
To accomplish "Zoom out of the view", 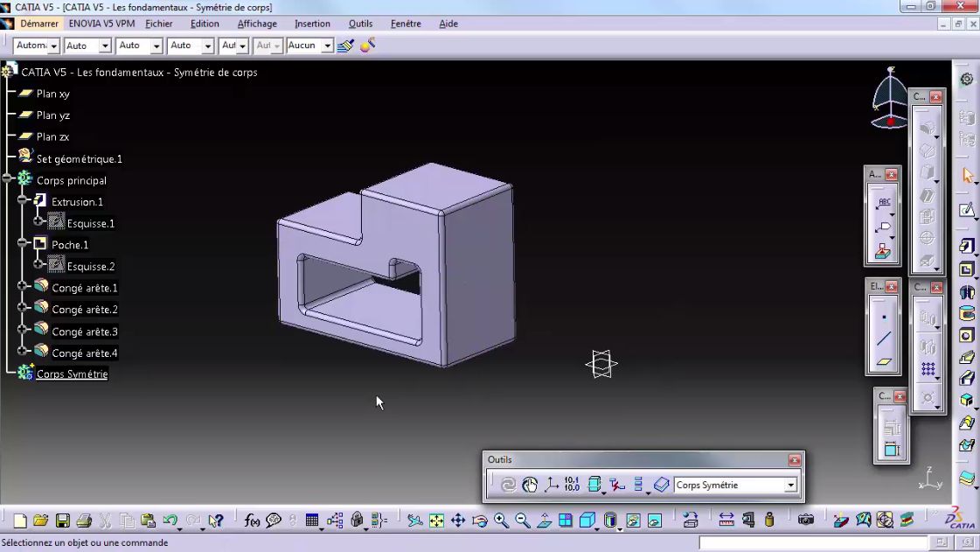I will tap(523, 521).
